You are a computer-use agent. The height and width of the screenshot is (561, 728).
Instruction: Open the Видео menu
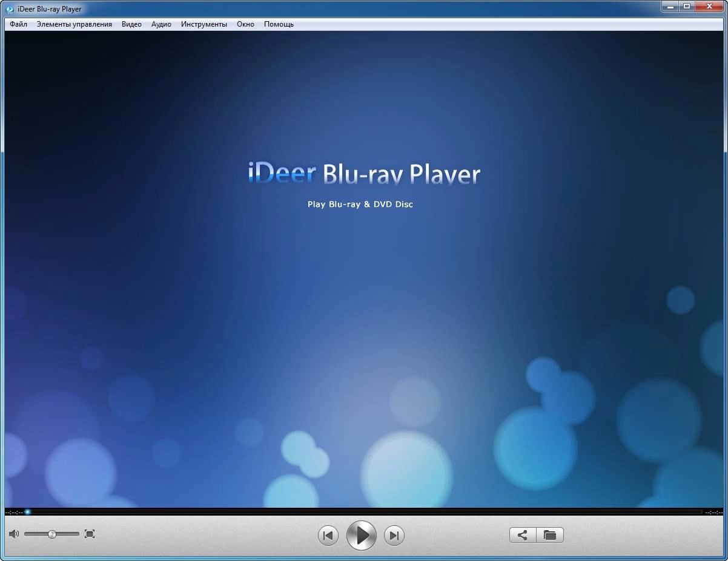(x=131, y=24)
